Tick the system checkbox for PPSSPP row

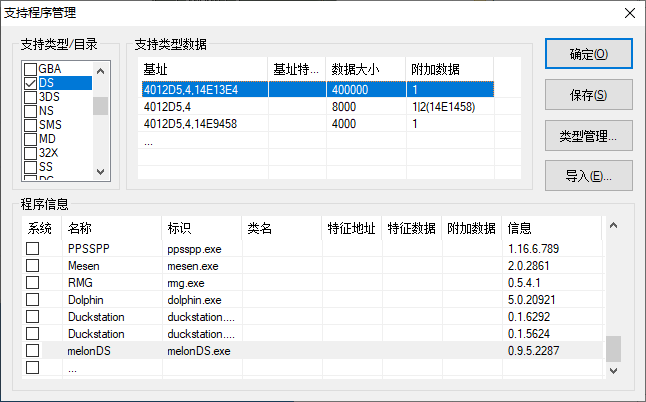coord(33,248)
